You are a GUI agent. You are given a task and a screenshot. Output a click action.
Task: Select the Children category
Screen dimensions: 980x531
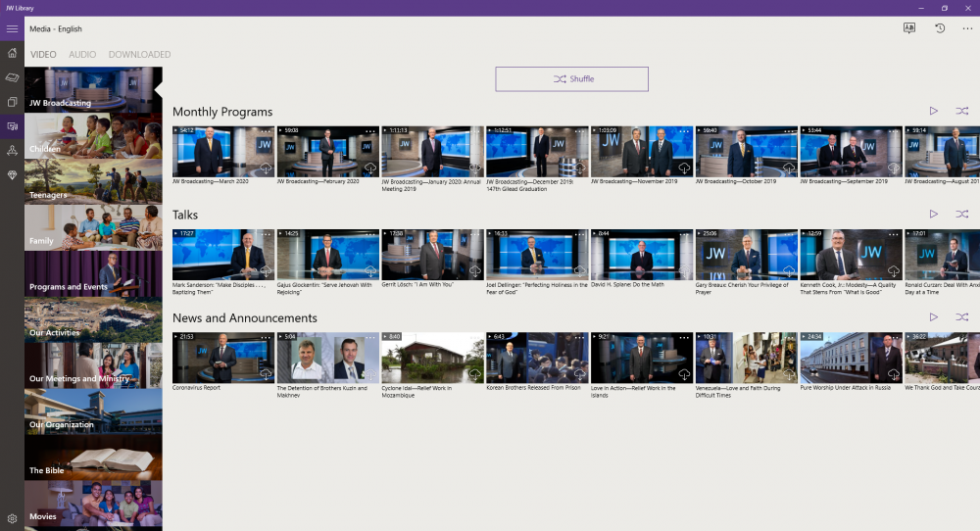point(93,137)
